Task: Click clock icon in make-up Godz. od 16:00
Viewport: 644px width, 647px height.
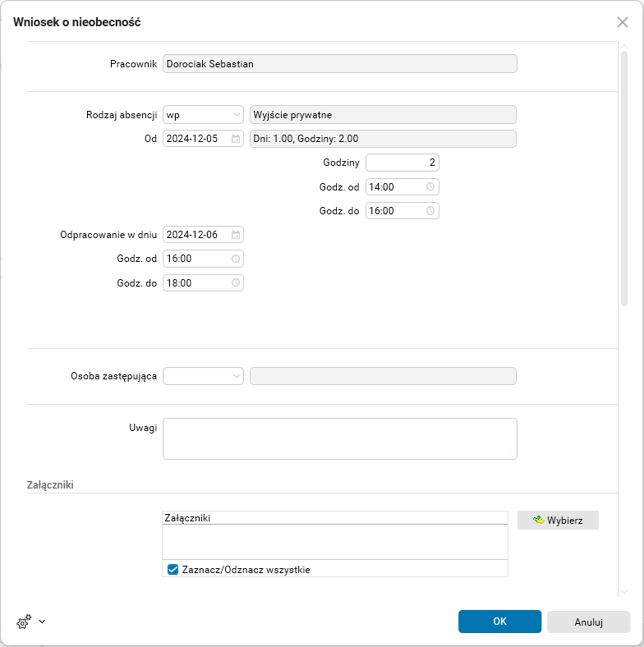Action: [x=236, y=259]
